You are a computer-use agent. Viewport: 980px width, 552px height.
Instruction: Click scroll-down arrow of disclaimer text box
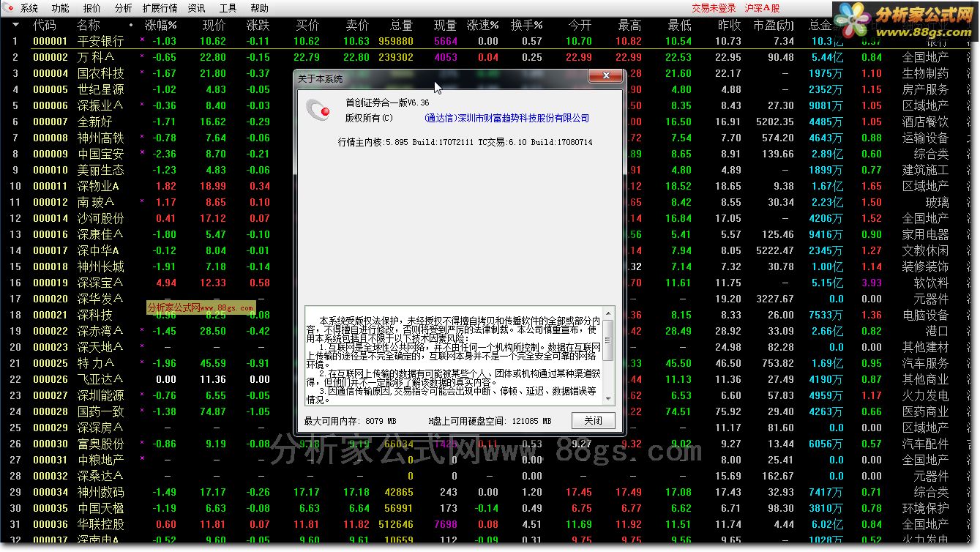click(x=609, y=398)
